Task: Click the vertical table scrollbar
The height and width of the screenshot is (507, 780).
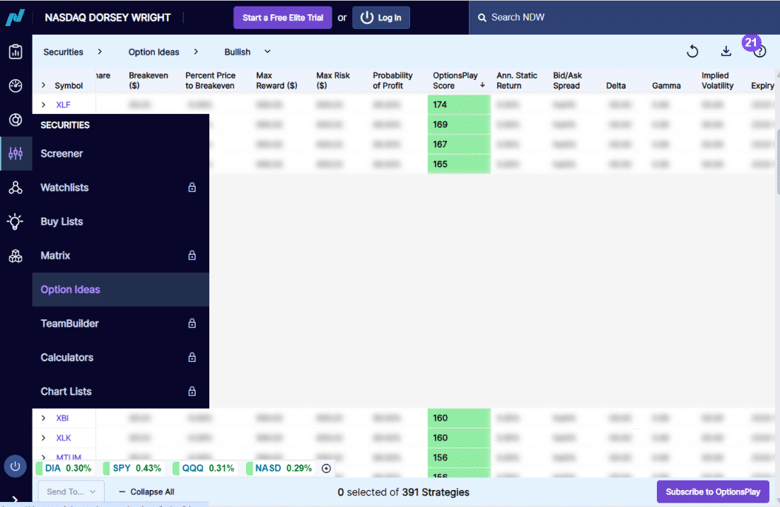Action: tap(777, 161)
